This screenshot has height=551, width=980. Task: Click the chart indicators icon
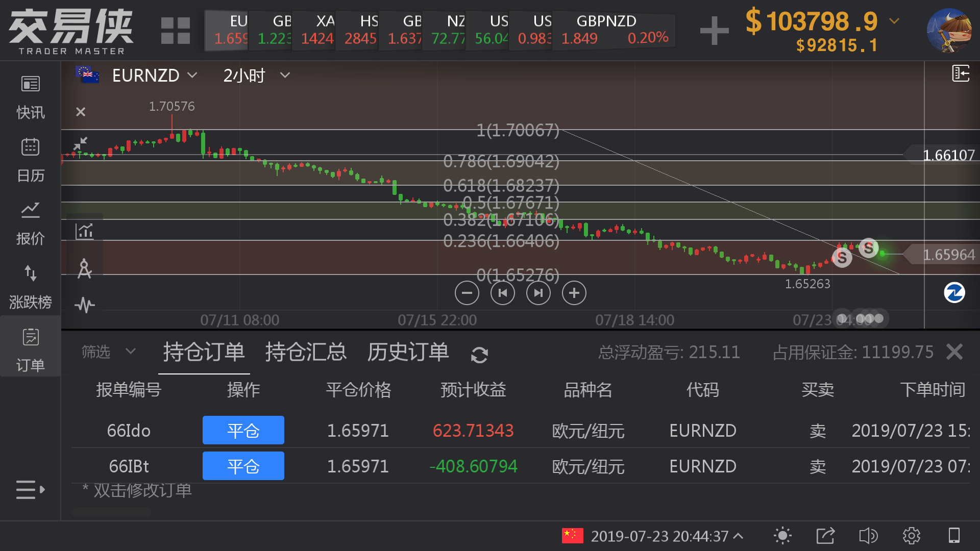[x=85, y=231]
